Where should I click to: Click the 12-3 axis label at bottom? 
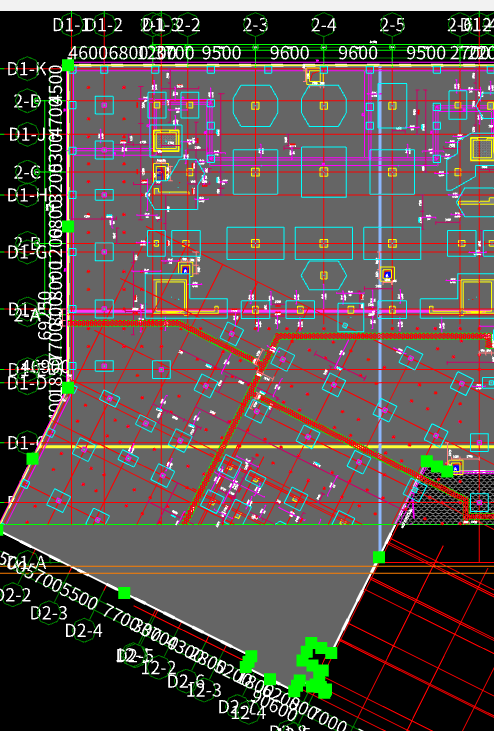pos(204,690)
